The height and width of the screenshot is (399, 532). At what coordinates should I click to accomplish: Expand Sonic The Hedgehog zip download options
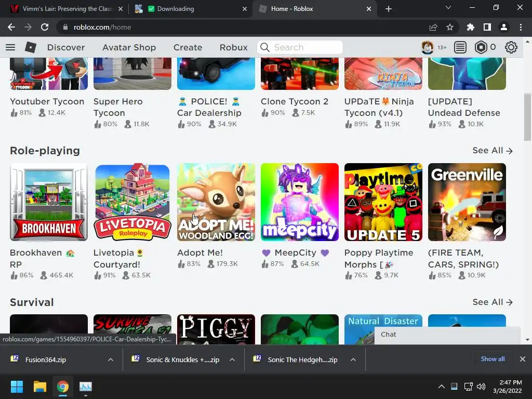coord(353,360)
